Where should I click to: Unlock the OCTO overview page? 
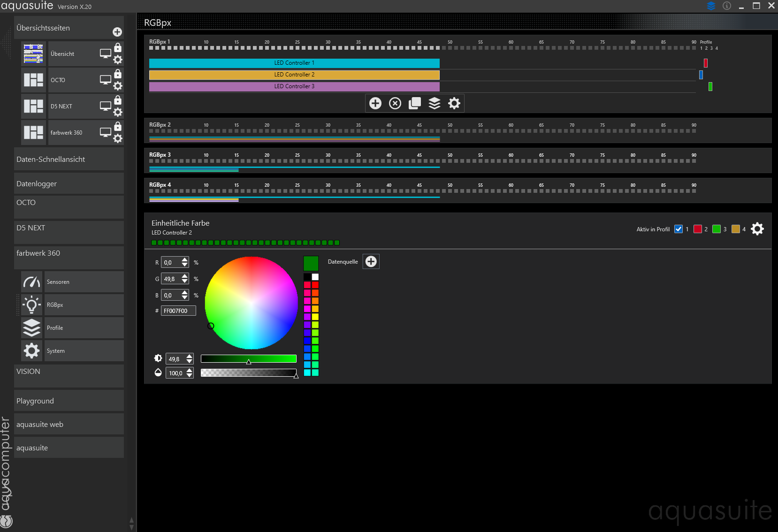point(118,74)
